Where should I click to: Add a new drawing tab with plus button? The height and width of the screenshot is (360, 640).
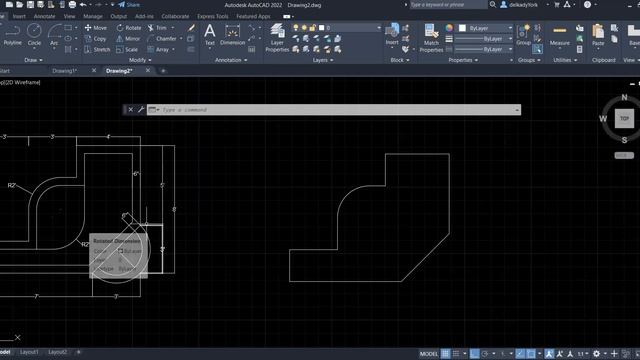point(163,71)
